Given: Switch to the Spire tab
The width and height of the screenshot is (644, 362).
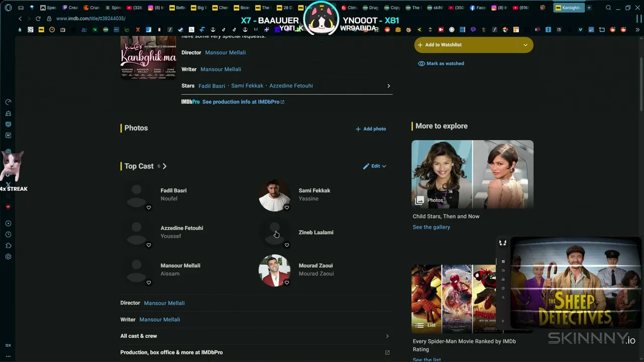Looking at the screenshot, I should tap(114, 8).
